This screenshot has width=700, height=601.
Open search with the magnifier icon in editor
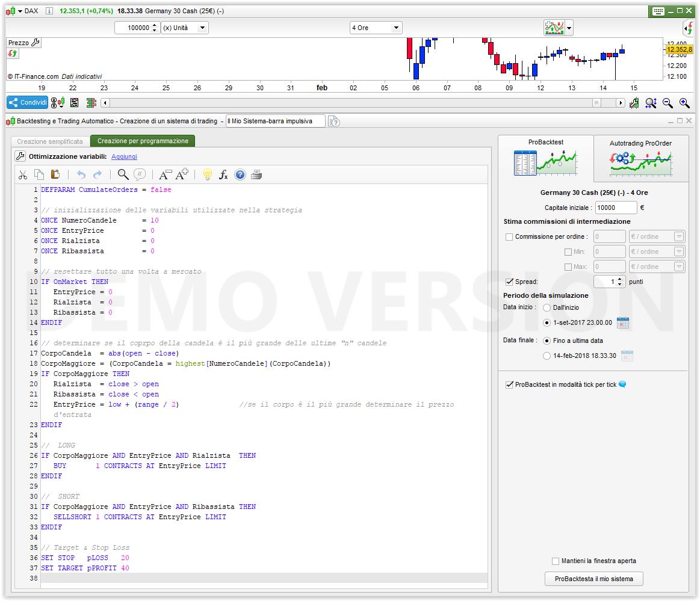[123, 174]
